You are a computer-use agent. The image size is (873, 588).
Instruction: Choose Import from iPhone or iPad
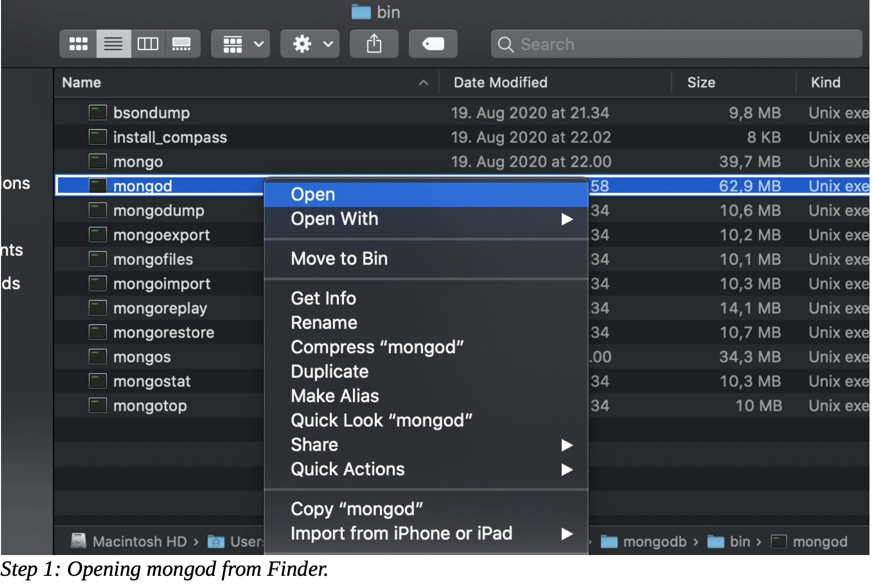(x=426, y=533)
